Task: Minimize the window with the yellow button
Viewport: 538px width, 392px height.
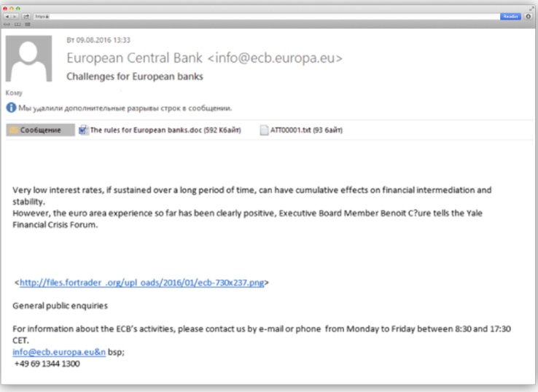Action: [x=12, y=9]
